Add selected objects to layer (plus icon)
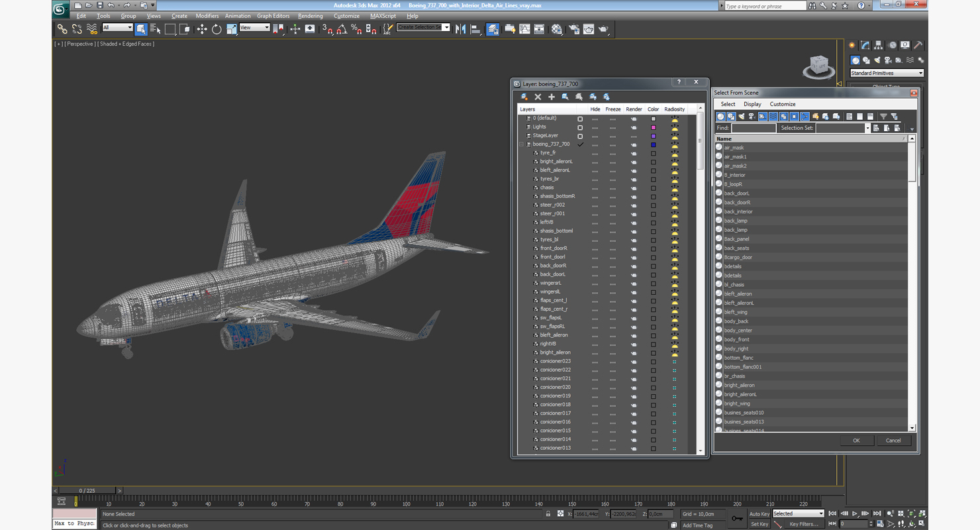This screenshot has width=980, height=530. pos(551,97)
